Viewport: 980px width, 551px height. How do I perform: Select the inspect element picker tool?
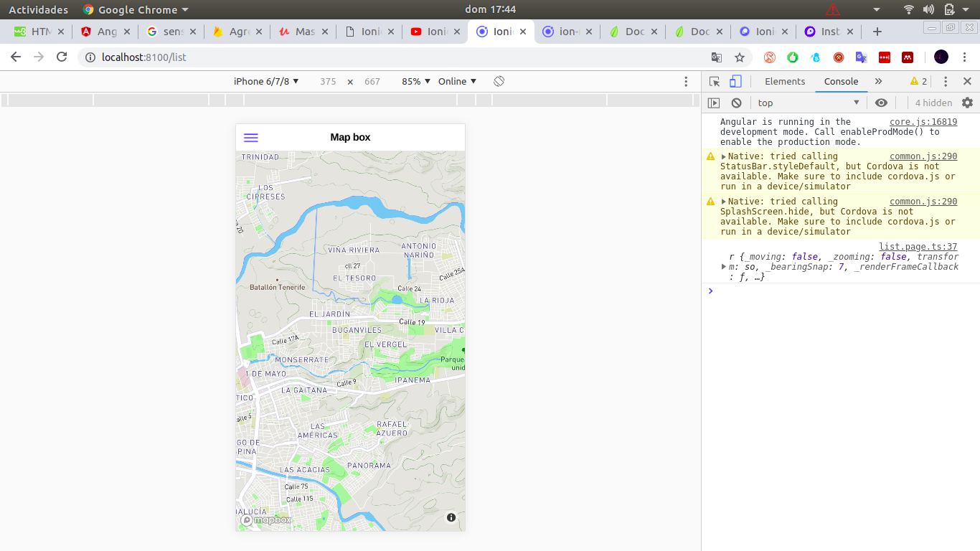point(714,81)
